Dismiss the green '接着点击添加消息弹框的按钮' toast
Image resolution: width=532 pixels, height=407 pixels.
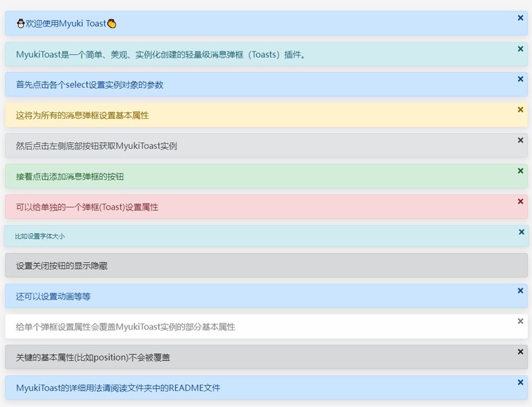click(520, 171)
